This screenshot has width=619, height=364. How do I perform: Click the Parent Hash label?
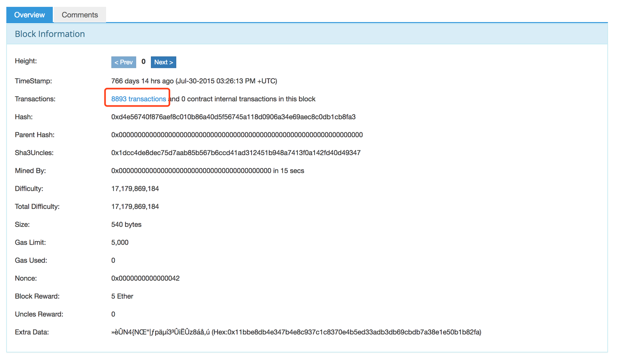(35, 135)
